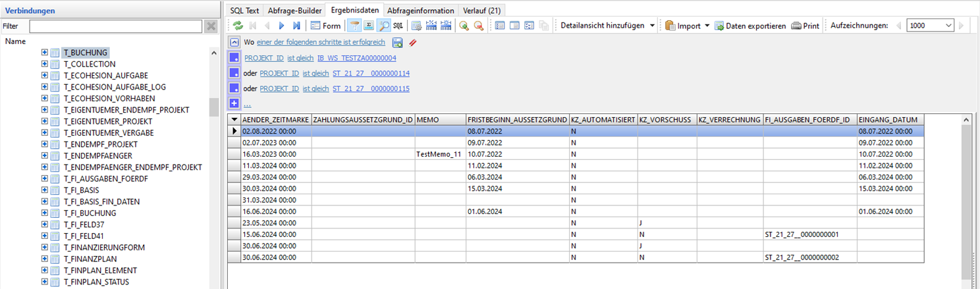Select the T_FINANZIERUNGSFORM table

tap(104, 247)
